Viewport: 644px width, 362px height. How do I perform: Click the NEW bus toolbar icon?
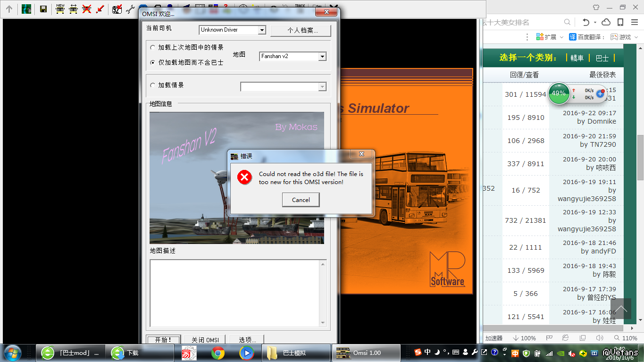(60, 8)
